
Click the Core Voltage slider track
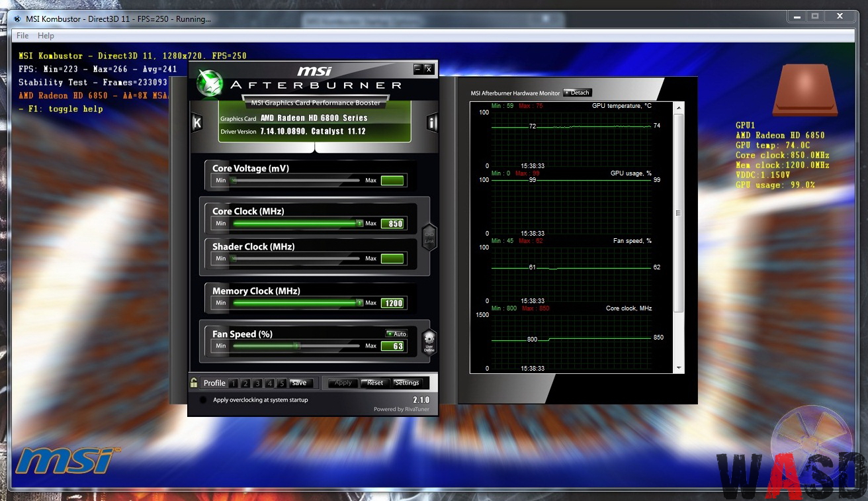pyautogui.click(x=295, y=180)
